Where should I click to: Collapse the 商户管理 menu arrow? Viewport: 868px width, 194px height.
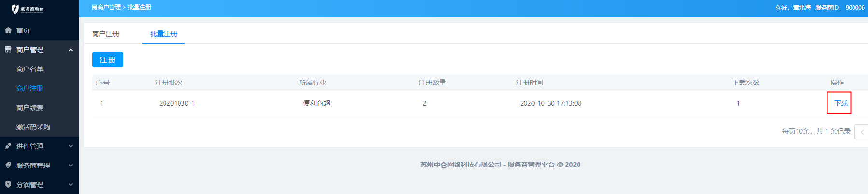[71, 50]
